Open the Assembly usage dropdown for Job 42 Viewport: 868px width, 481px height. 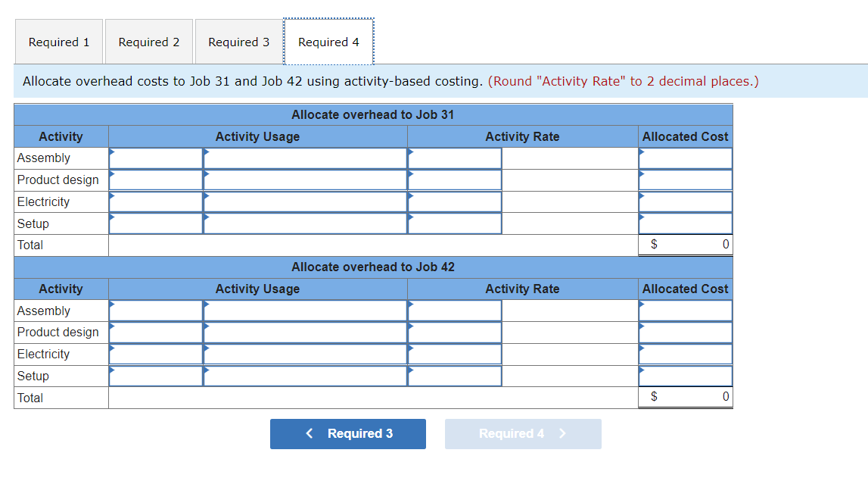point(155,311)
